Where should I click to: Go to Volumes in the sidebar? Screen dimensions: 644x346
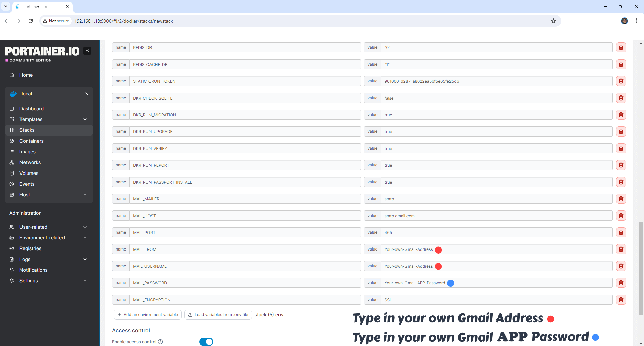pos(29,173)
